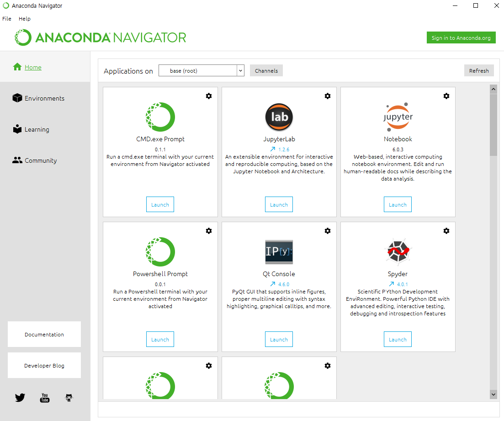Open the File menu
The height and width of the screenshot is (421, 504).
[7, 19]
